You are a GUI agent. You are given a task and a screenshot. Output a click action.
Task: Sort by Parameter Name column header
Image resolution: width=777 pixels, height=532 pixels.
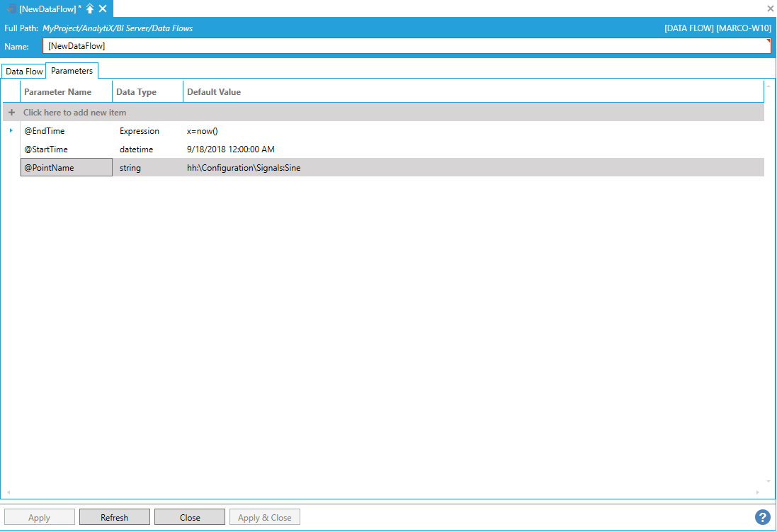click(58, 92)
